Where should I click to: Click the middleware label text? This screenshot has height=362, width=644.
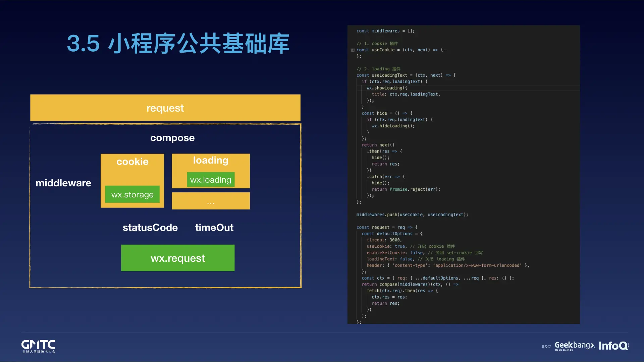[63, 183]
